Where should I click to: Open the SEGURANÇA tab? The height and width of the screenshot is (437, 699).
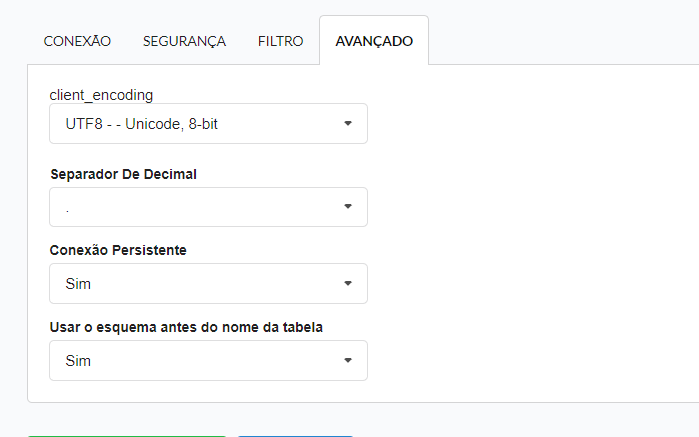184,41
